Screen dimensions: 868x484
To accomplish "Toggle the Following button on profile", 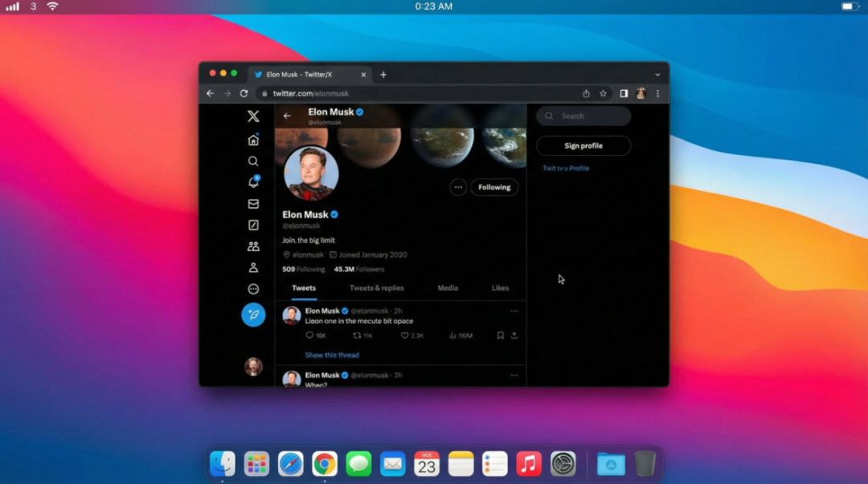I will 494,187.
